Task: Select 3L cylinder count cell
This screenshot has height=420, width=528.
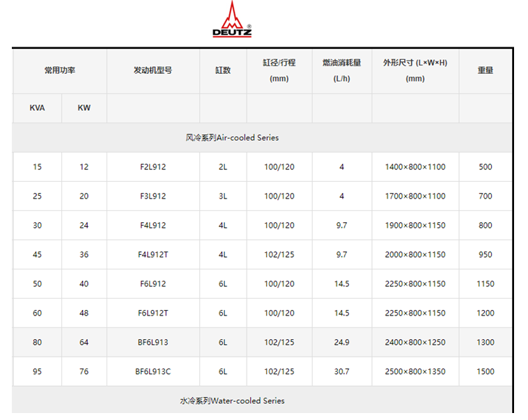Action: pos(223,196)
